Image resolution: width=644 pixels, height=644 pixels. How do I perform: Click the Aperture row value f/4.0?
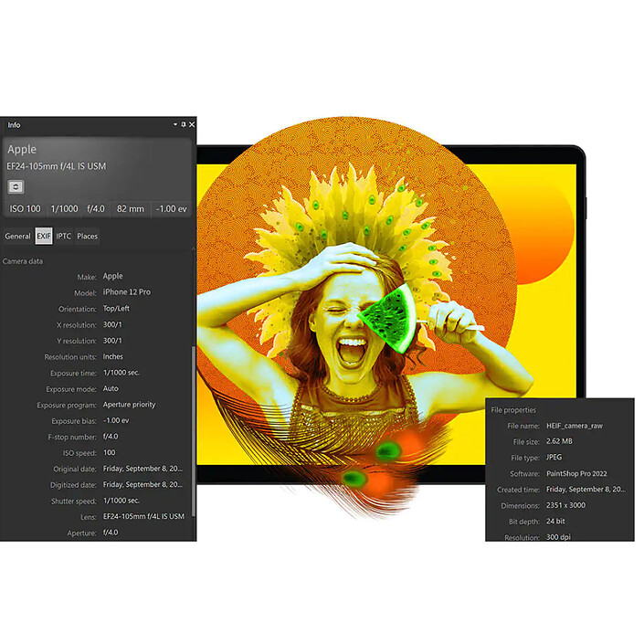111,533
